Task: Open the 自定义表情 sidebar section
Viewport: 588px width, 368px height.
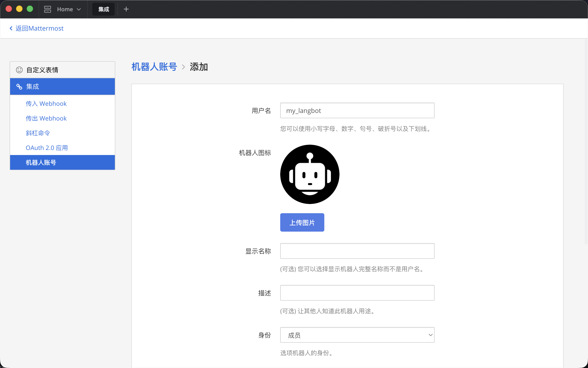Action: (62, 70)
